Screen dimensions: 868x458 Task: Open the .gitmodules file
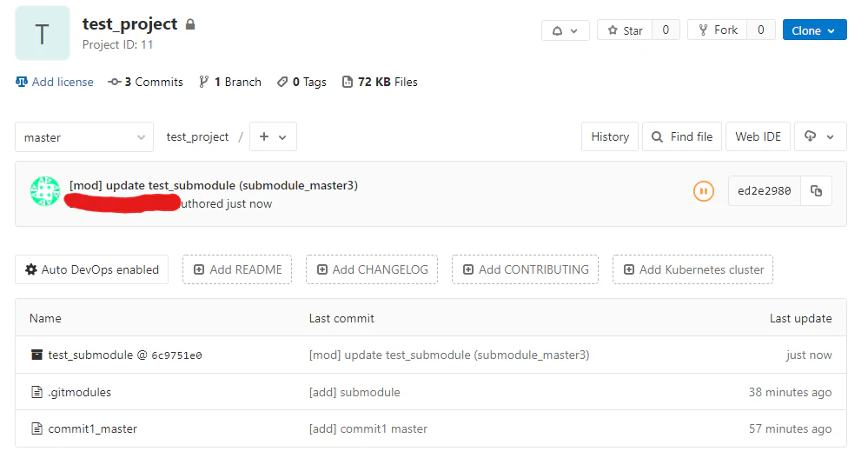(80, 392)
